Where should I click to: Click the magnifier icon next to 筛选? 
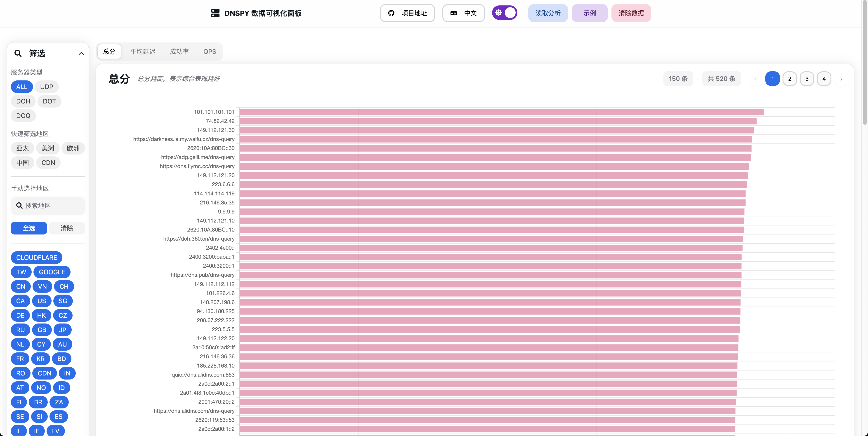pos(18,53)
